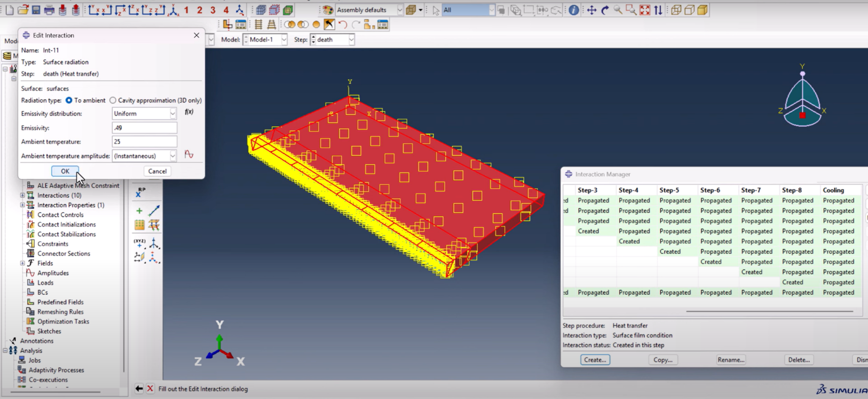Use the box zoom tool
Image resolution: width=868 pixels, height=399 pixels.
[x=630, y=10]
